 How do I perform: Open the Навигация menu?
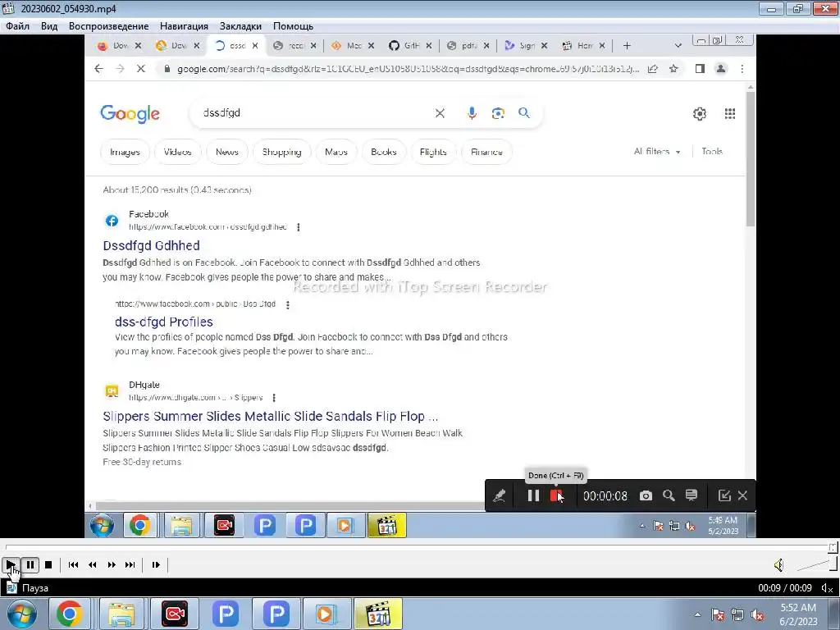[x=184, y=25]
